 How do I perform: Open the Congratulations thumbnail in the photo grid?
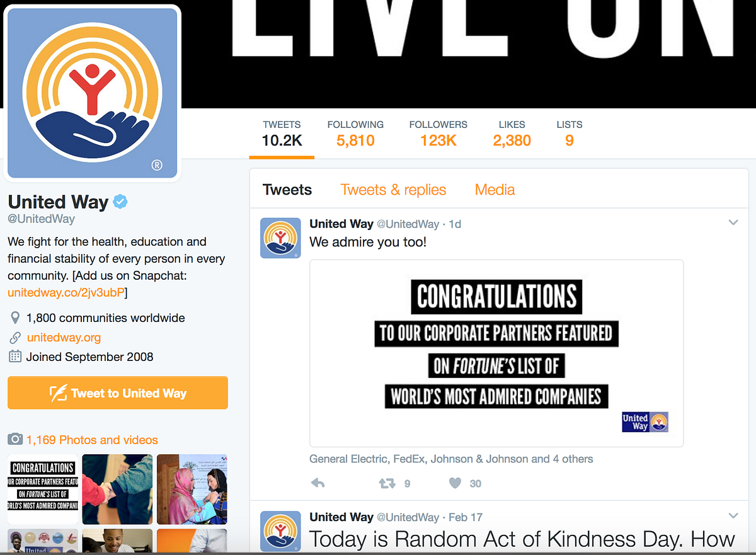point(43,489)
